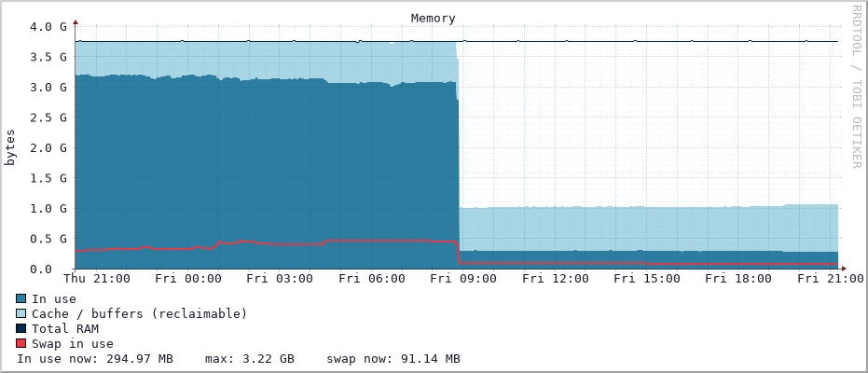Click the Cache / buffers legend swatch
This screenshot has height=373, width=868.
point(21,313)
